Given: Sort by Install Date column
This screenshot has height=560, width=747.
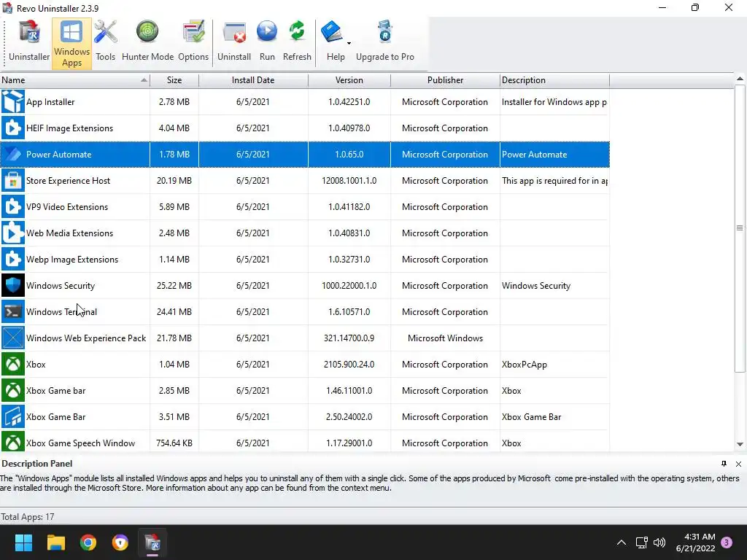Looking at the screenshot, I should tap(253, 80).
